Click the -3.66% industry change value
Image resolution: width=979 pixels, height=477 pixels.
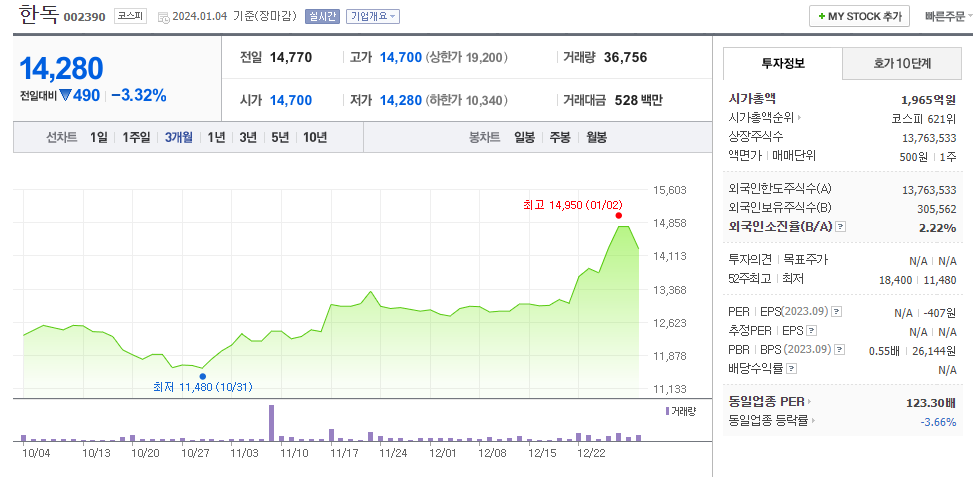(x=938, y=422)
